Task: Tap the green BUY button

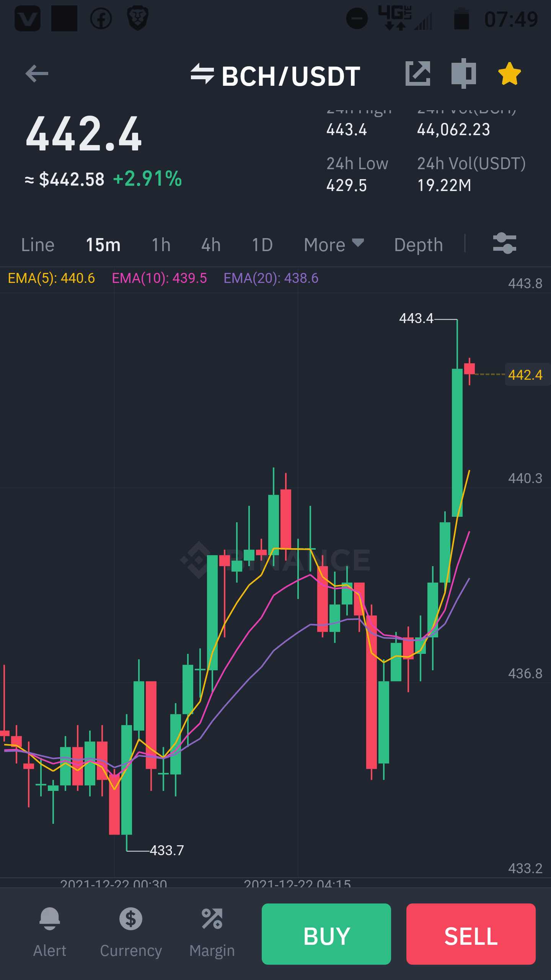Action: click(x=326, y=934)
